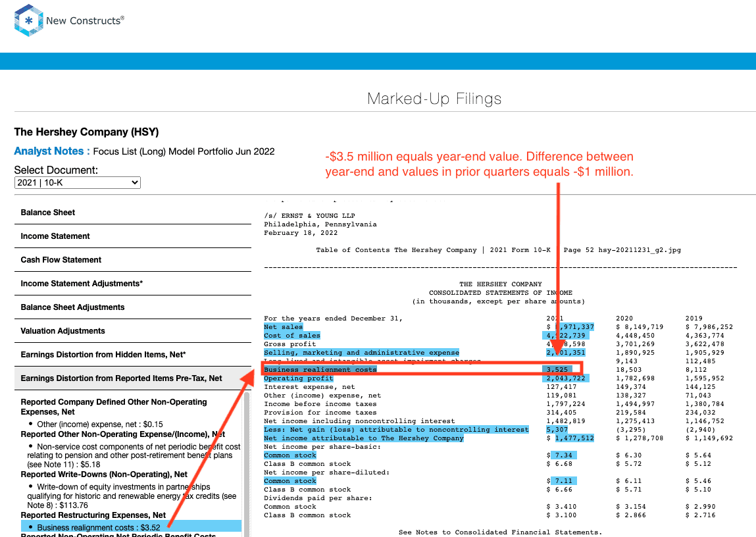Click the highlighted 5,307 noncontrolling interest value
This screenshot has height=537, width=756.
pos(557,430)
